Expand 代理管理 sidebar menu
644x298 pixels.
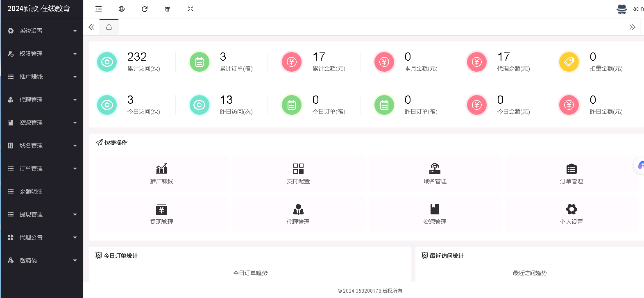point(41,100)
